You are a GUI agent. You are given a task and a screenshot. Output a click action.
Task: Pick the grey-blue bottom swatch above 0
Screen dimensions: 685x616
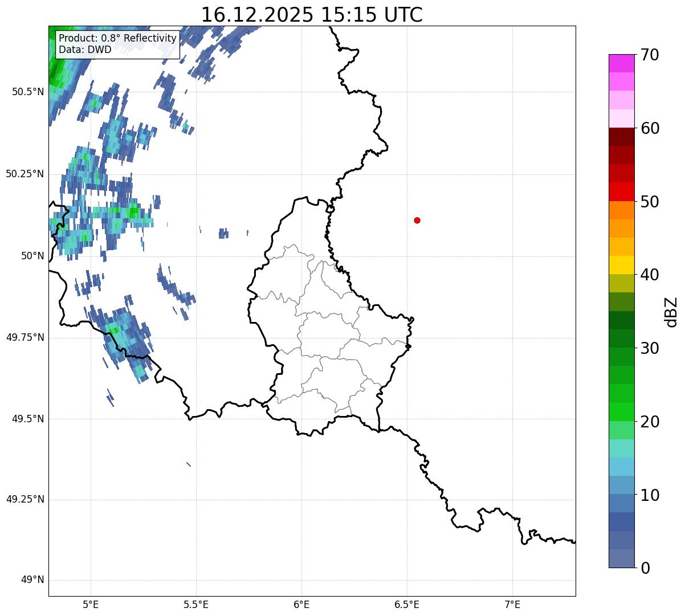point(622,558)
